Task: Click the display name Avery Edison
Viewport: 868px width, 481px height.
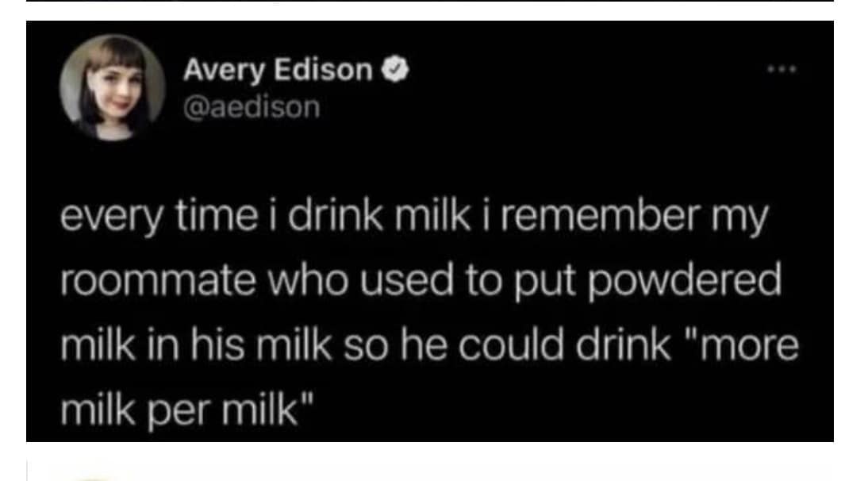Action: click(x=278, y=71)
